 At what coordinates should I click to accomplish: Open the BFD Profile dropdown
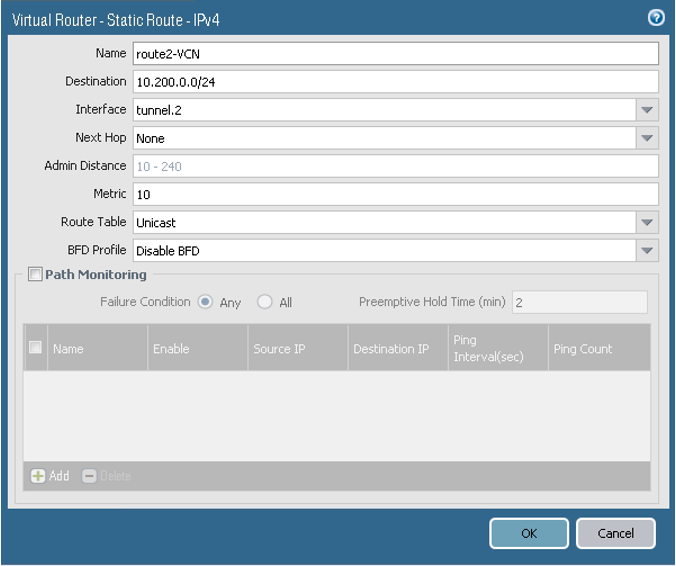point(647,250)
